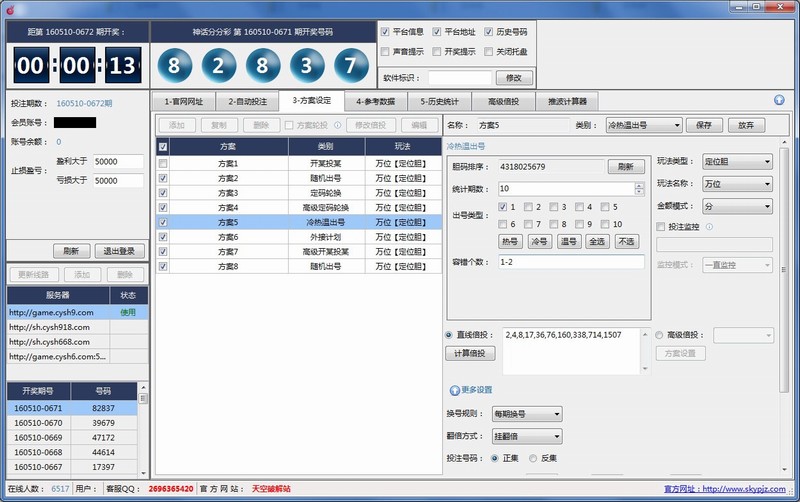Click the application icon in the title bar
This screenshot has height=502, width=800.
click(x=9, y=8)
